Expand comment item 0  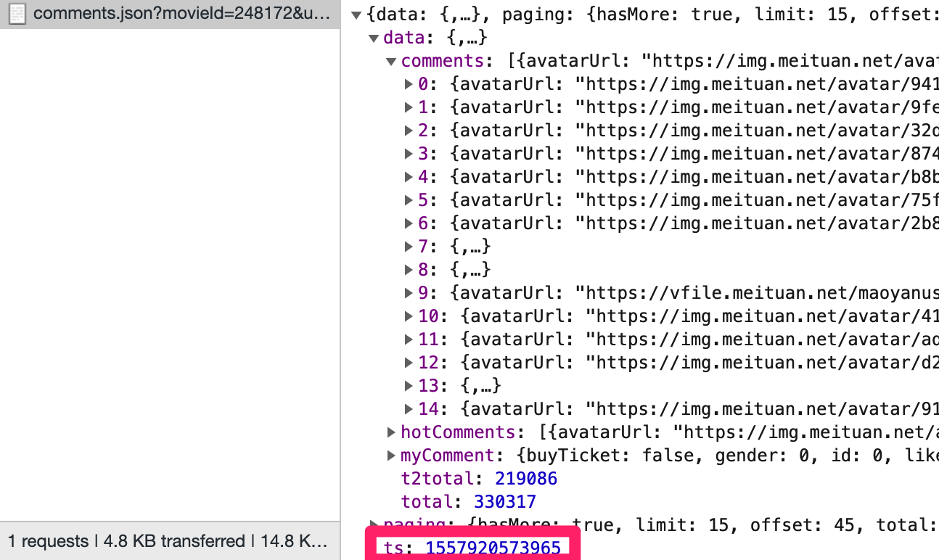pos(409,84)
